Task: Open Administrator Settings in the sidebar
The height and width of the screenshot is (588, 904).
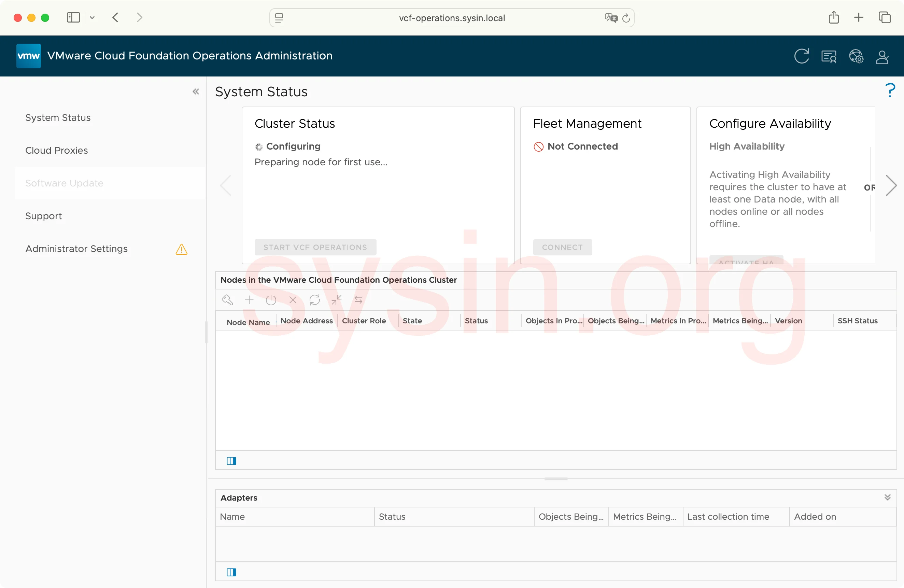Action: pos(76,249)
